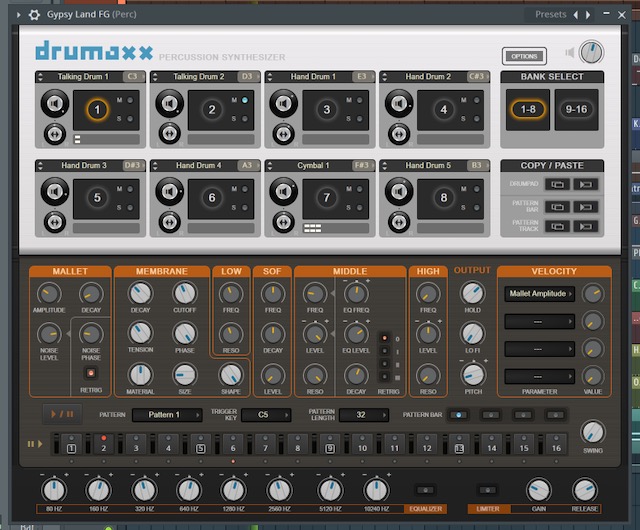640x530 pixels.
Task: Copy the drumpad with the DRUMPAD copy icon
Action: pyautogui.click(x=557, y=184)
